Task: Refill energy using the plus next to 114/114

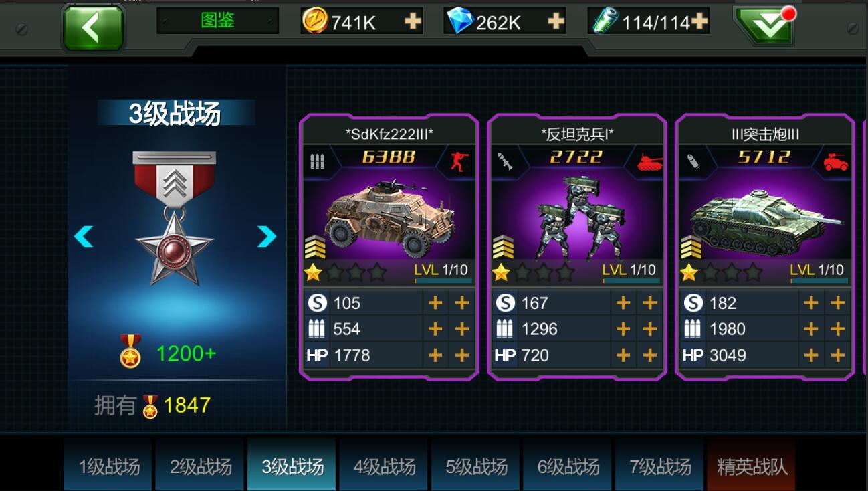Action: (699, 22)
